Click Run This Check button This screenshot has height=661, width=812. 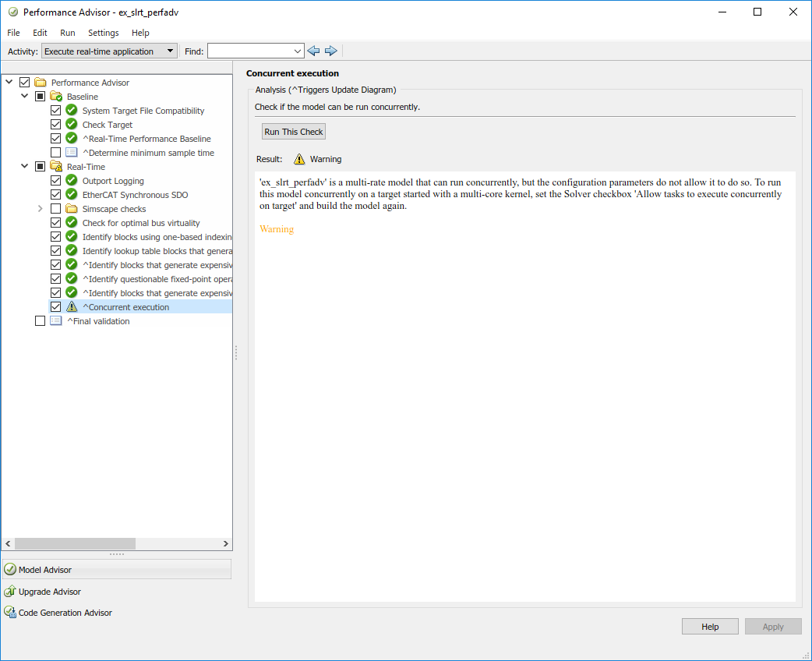click(x=294, y=132)
